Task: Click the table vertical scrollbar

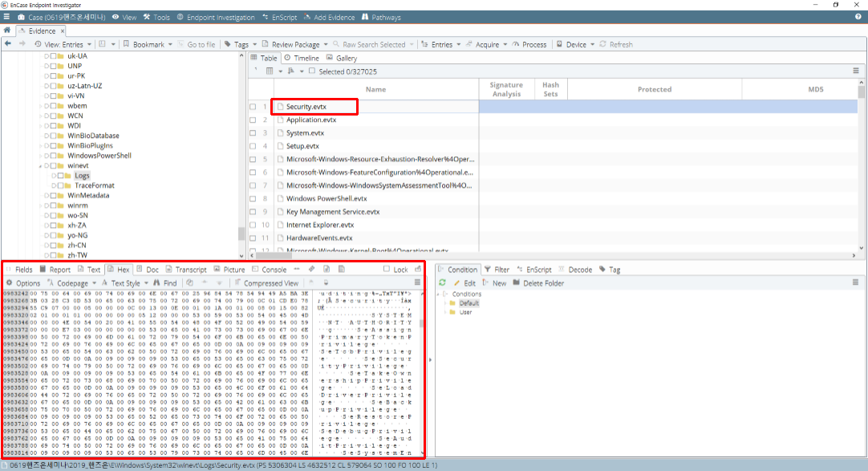Action: coord(861,166)
